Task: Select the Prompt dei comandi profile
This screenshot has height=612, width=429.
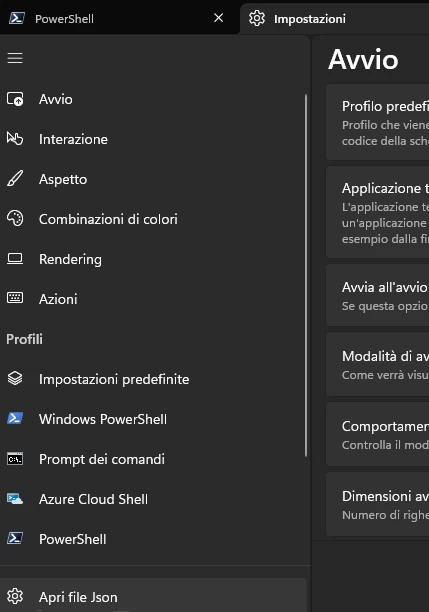Action: 153,459
